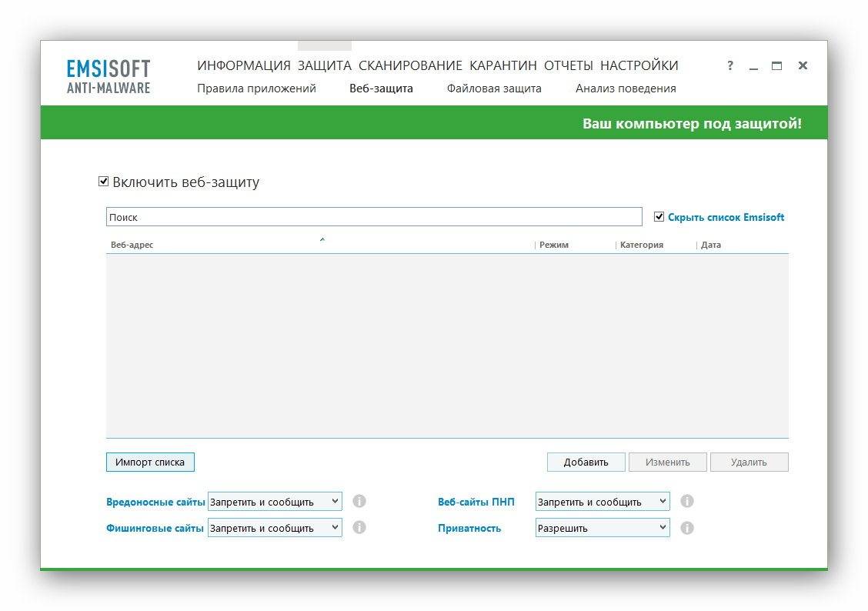Click the Фишинговые сайты label
The image size is (868, 611).
pos(155,528)
